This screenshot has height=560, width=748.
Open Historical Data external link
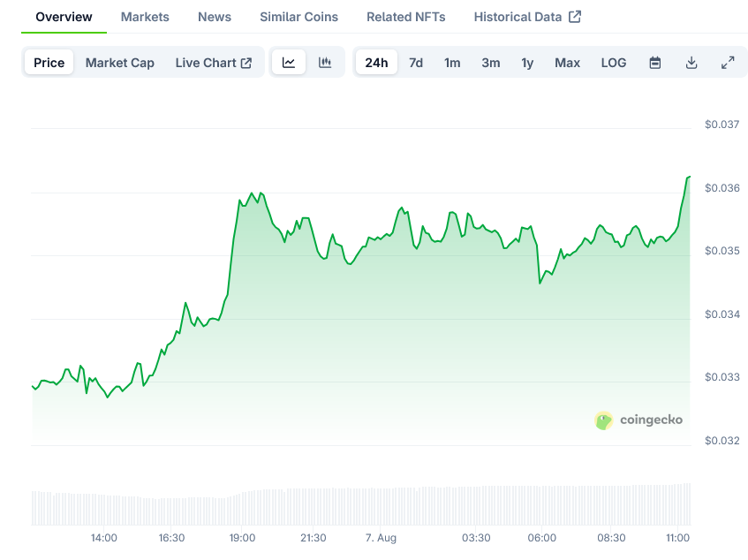point(527,17)
